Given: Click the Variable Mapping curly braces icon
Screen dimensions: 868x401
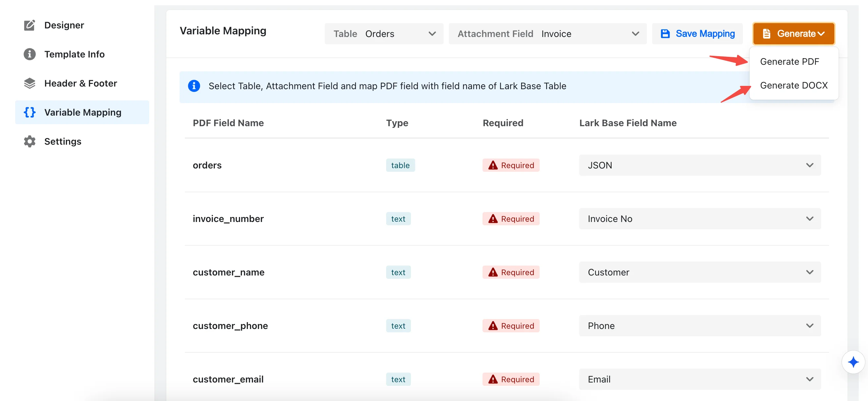Looking at the screenshot, I should (29, 112).
